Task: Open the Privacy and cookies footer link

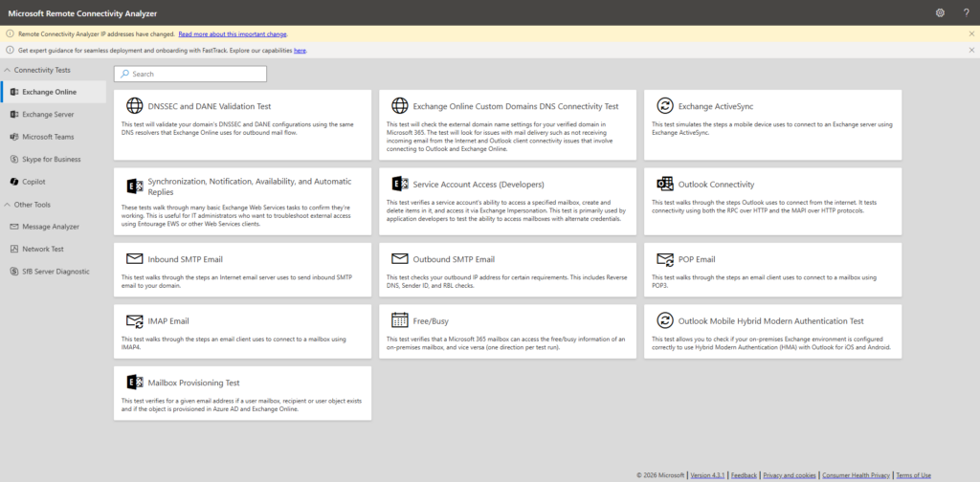Action: [789, 475]
